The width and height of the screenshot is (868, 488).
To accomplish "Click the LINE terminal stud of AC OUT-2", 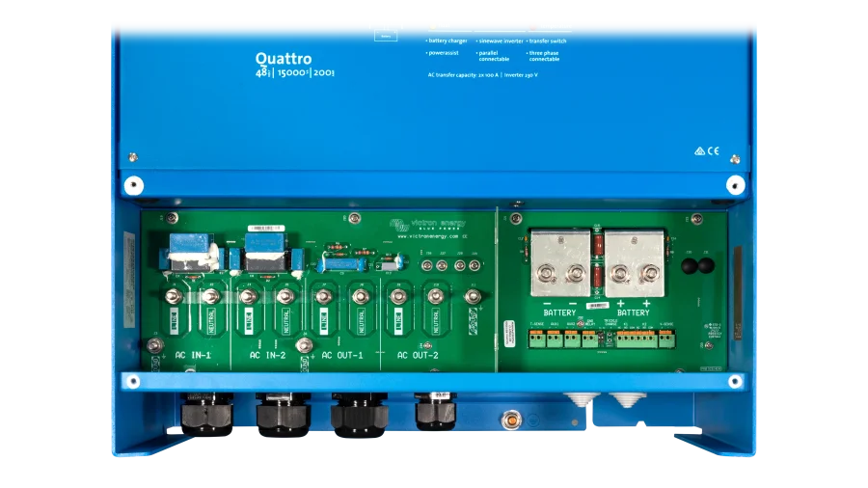I will coord(398,297).
